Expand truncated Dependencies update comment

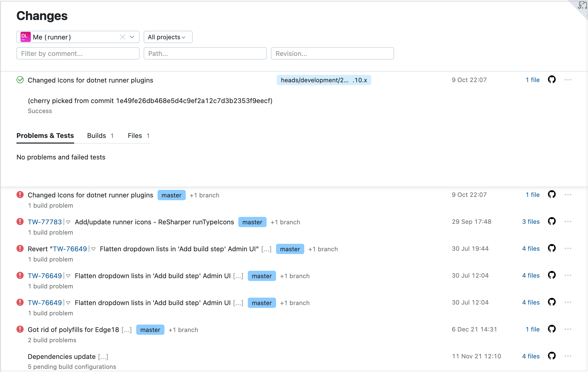pyautogui.click(x=103, y=357)
